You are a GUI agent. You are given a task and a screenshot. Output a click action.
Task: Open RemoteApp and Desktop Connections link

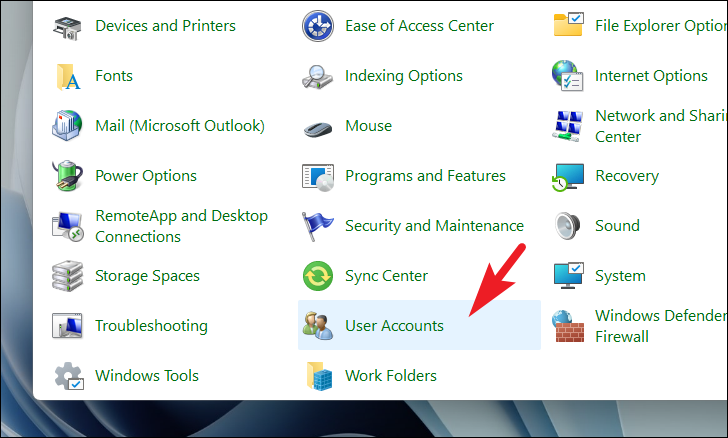(182, 226)
